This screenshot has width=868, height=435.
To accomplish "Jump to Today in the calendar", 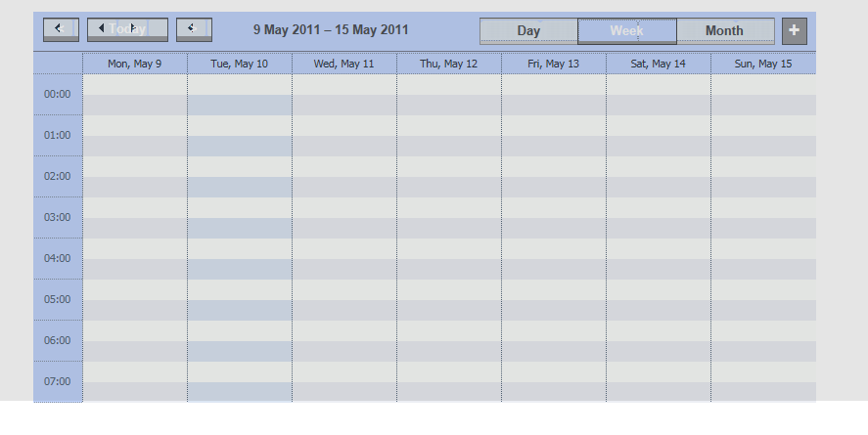I will (128, 29).
